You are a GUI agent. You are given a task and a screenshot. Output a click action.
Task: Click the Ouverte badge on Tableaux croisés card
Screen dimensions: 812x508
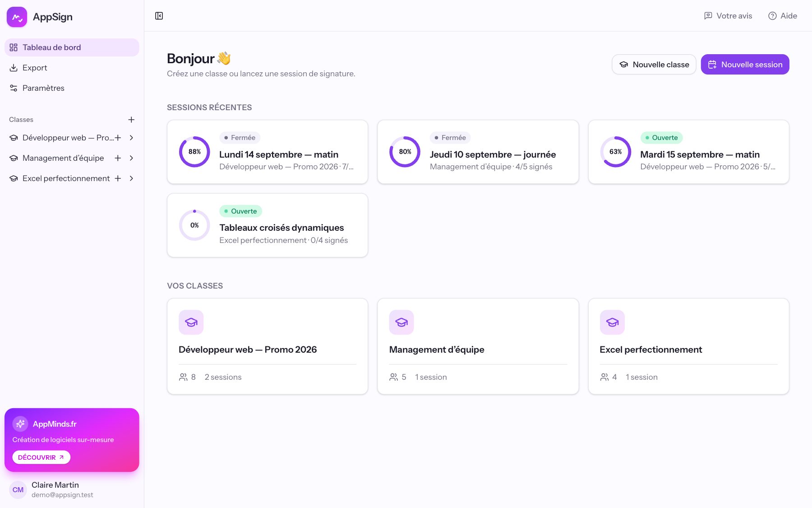(x=240, y=211)
